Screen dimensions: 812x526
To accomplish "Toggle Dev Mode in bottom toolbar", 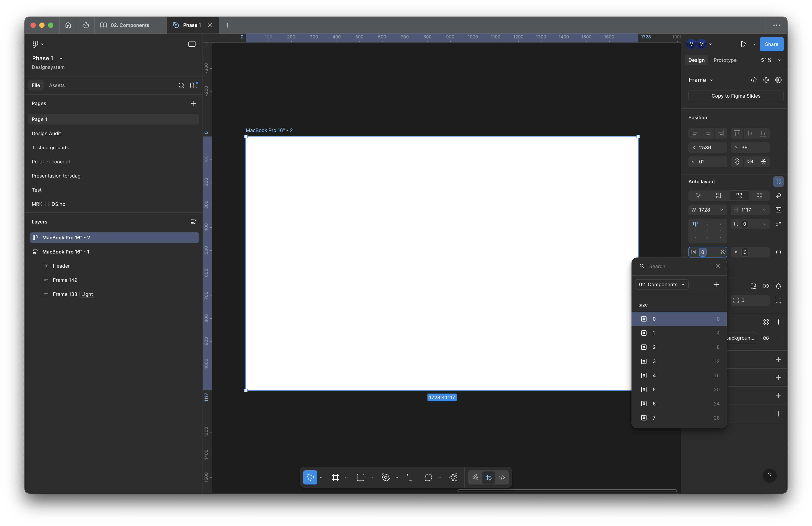I will pos(502,477).
